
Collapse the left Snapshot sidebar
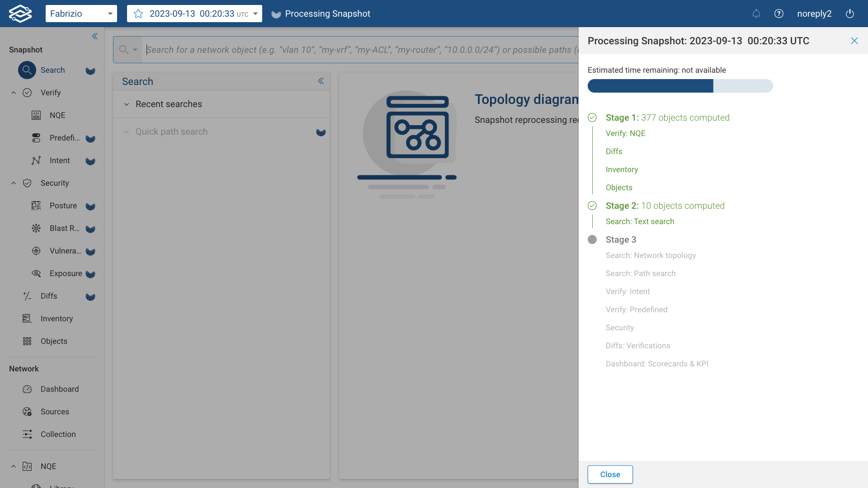point(95,36)
